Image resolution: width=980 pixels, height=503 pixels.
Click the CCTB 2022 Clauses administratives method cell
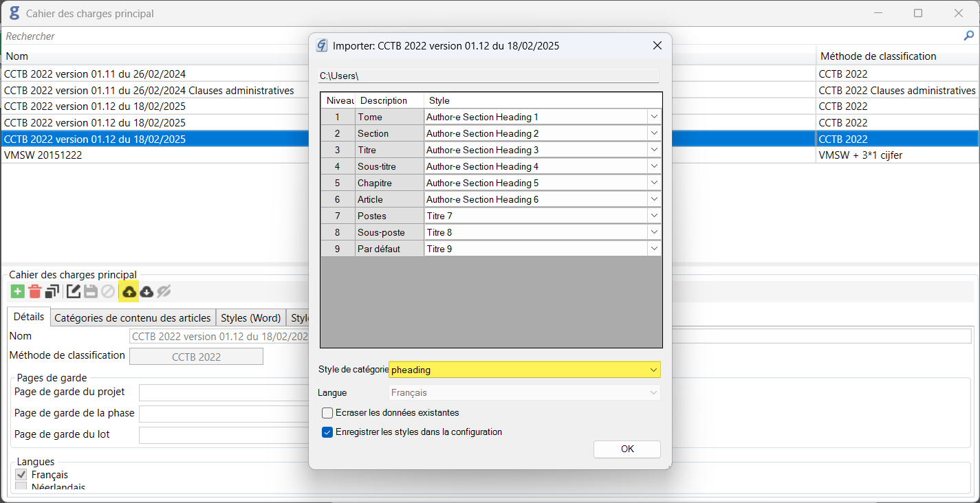pos(897,90)
